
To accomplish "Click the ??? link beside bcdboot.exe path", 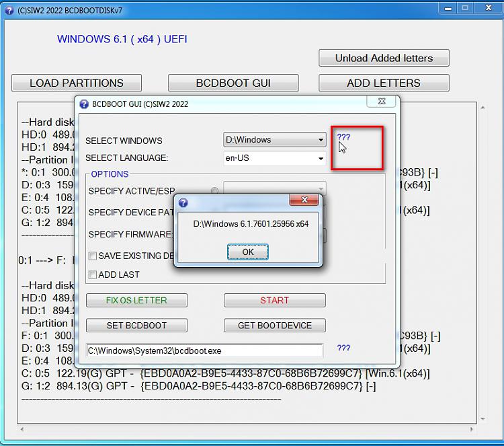I will pyautogui.click(x=343, y=348).
